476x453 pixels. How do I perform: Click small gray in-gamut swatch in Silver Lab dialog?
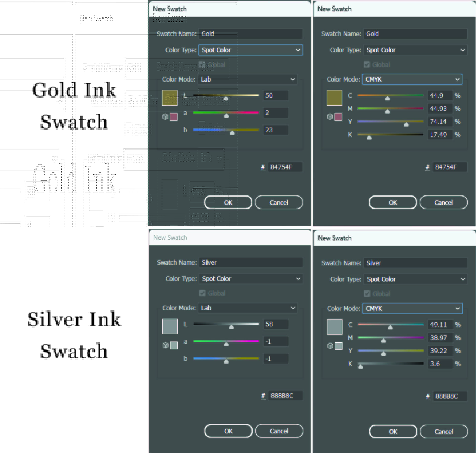pos(174,345)
